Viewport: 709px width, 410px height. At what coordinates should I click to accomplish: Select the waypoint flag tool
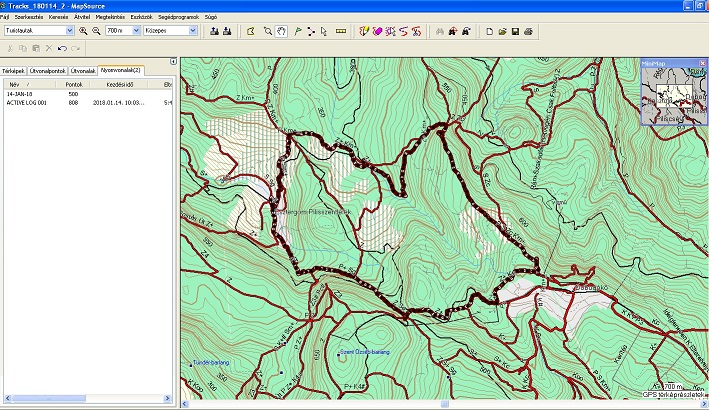tap(298, 31)
